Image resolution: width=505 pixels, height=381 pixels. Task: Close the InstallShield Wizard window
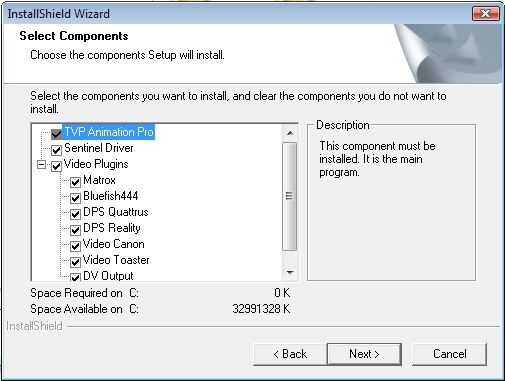[x=486, y=14]
